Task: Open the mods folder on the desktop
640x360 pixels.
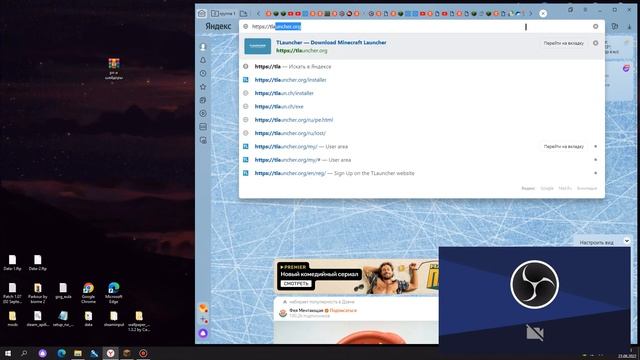Action: [12, 319]
